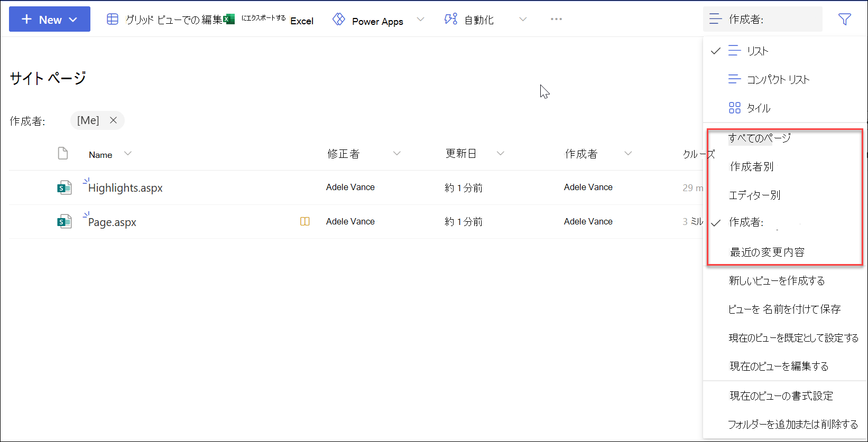Click the 作成者 column header
This screenshot has width=868, height=442.
point(581,154)
